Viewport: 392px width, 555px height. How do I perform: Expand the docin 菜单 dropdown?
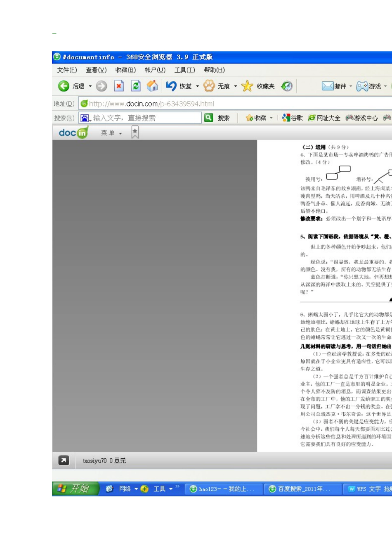pyautogui.click(x=120, y=133)
